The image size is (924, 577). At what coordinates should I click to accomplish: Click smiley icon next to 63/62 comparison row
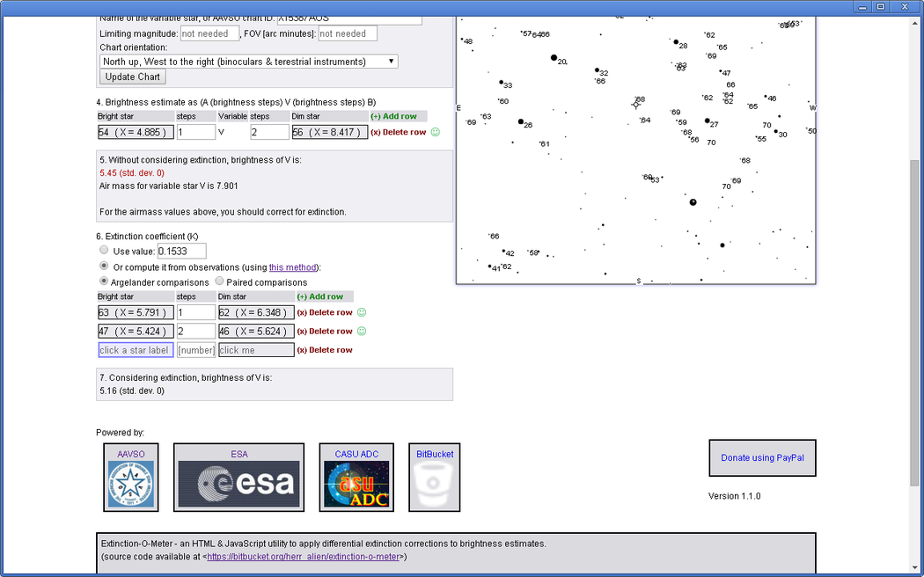[361, 312]
